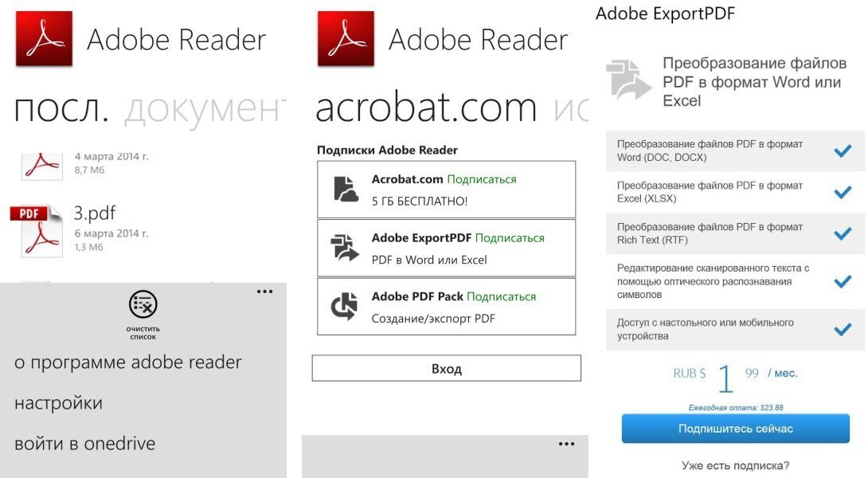Viewport: 868px width, 478px height.
Task: Select 'PDF в Word или Excel' description
Action: coord(429,260)
